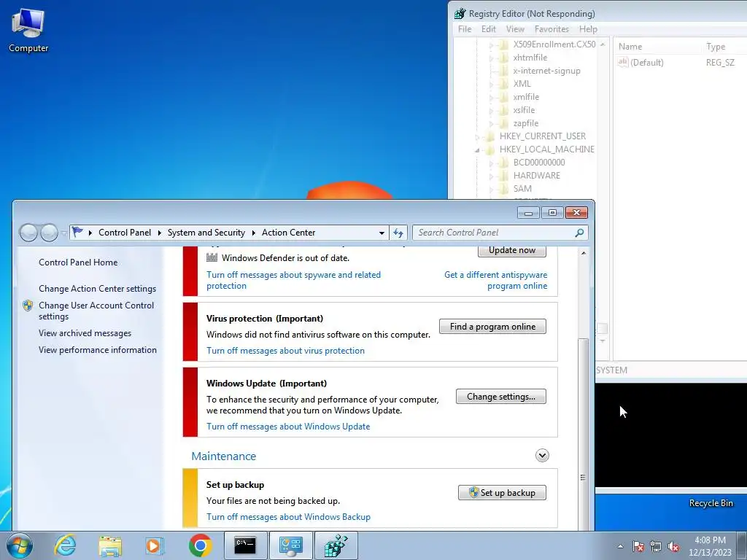Image resolution: width=747 pixels, height=560 pixels.
Task: Show hidden tray icons arrow
Action: (620, 546)
